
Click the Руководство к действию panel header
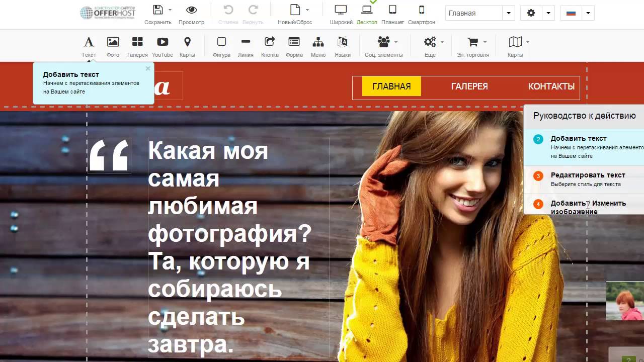[584, 116]
